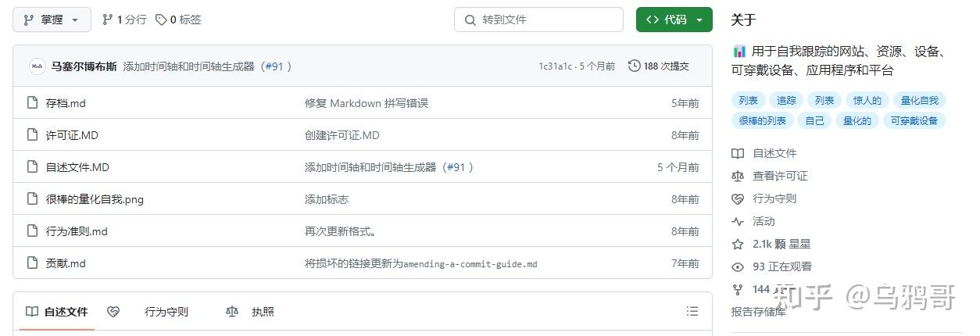Open the 掌握 branch dropdown
The height and width of the screenshot is (336, 980).
52,20
